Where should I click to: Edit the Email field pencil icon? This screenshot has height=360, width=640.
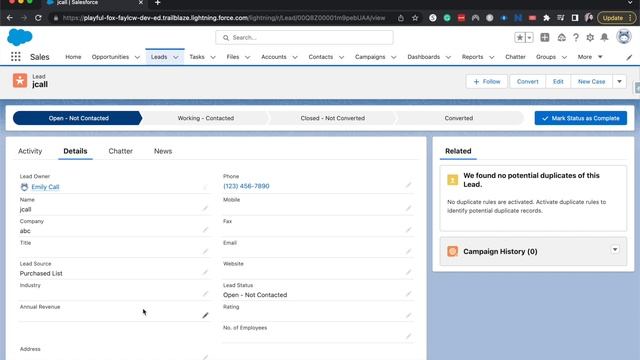tap(408, 251)
